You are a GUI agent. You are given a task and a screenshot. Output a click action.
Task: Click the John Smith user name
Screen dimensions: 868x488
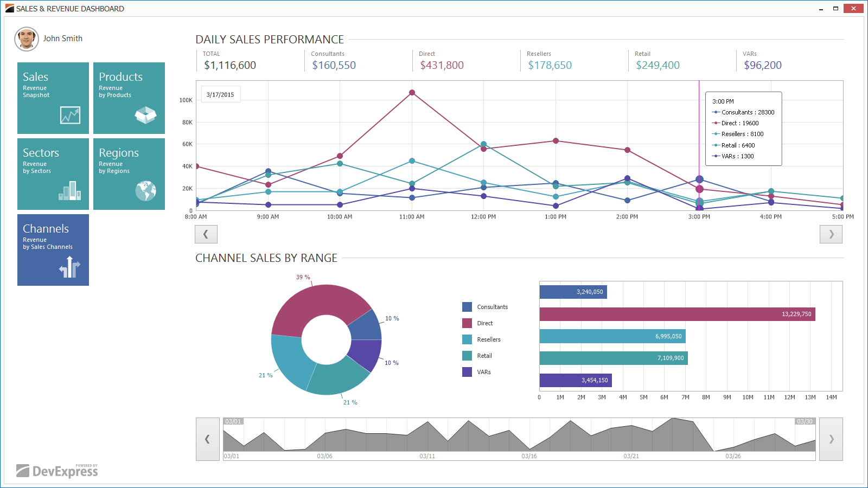coord(63,38)
